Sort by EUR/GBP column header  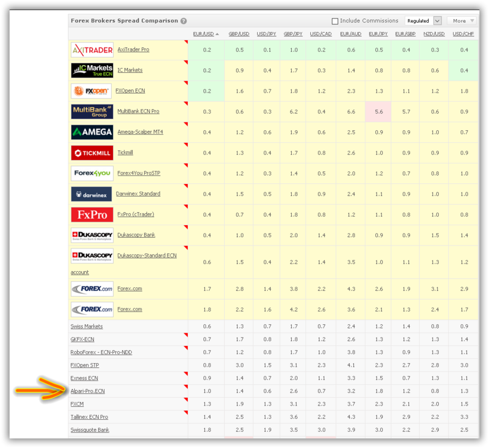(x=405, y=34)
